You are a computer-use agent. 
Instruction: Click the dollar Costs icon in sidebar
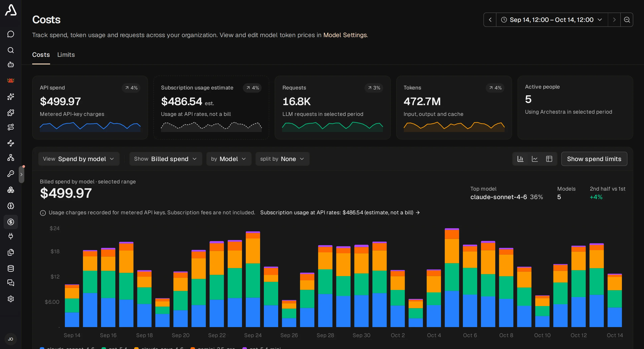11,222
